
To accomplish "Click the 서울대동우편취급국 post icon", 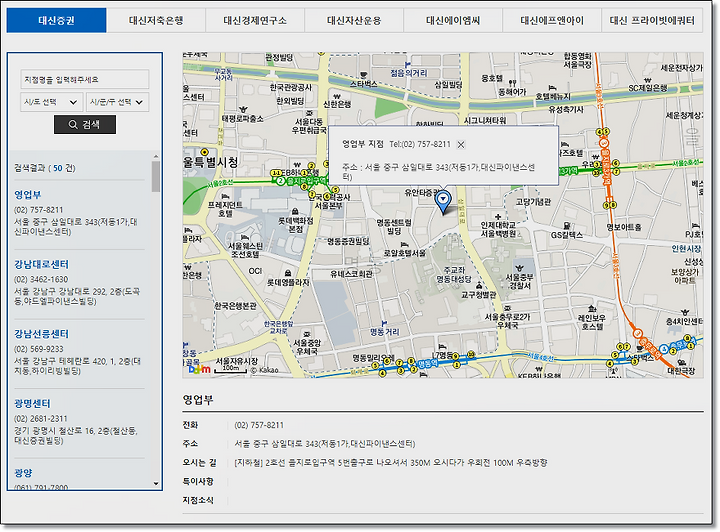I will (x=309, y=112).
